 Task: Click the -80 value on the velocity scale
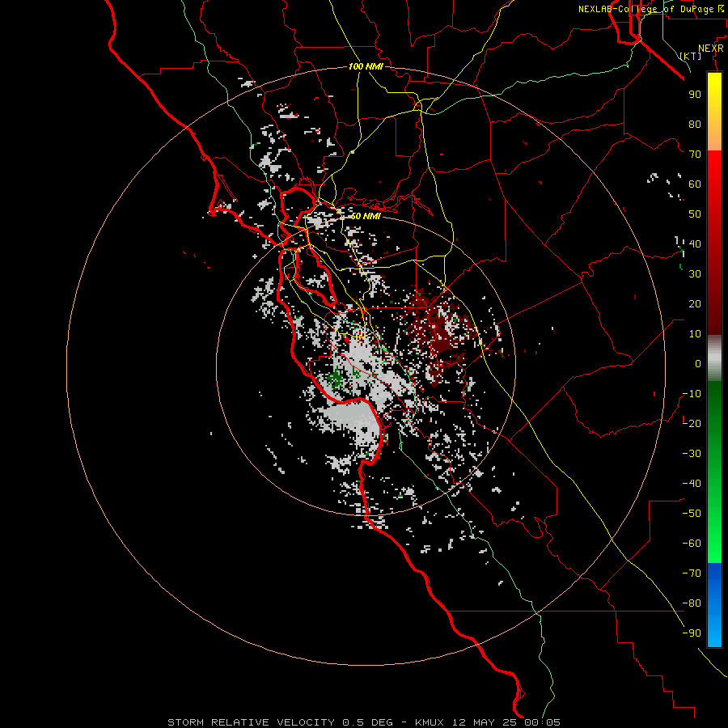pos(692,603)
